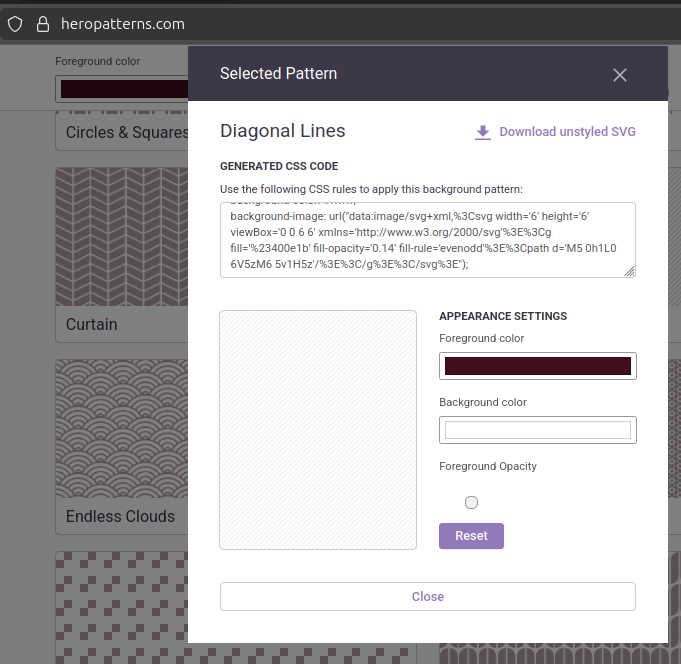681x664 pixels.
Task: Click the Foreground Opacity slider handle
Action: click(x=472, y=502)
